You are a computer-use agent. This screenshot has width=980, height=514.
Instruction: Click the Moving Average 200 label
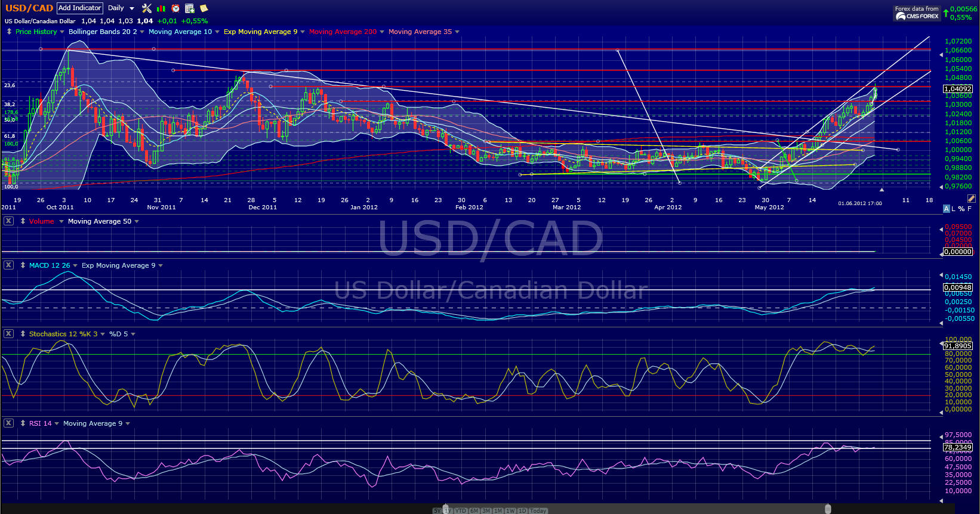pos(343,32)
